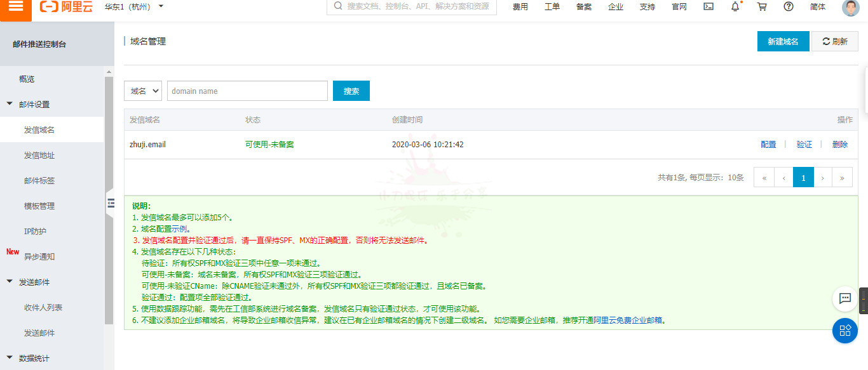Viewport: 868px width, 370px height.
Task: Click the 新建域名 button
Action: coord(783,41)
